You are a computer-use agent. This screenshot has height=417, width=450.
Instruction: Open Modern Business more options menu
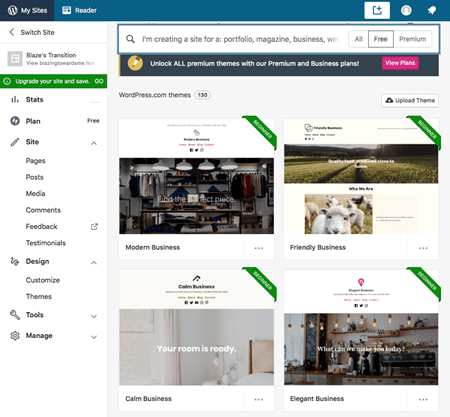click(x=259, y=248)
